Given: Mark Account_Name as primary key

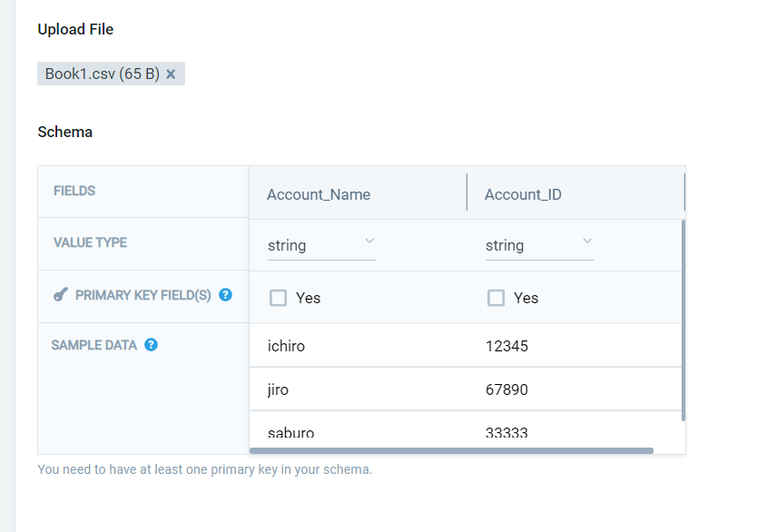Looking at the screenshot, I should click(x=278, y=298).
